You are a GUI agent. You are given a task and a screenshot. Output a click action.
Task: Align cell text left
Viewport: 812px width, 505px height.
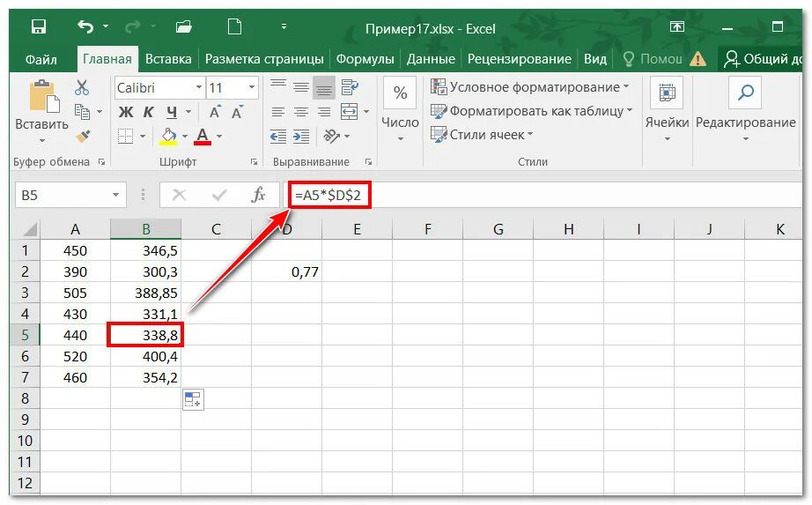278,111
